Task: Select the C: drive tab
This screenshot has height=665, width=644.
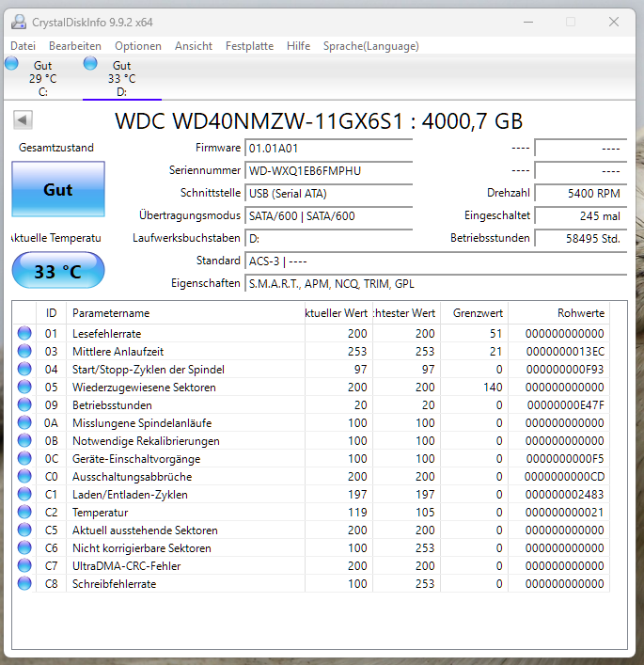Action: tap(43, 78)
